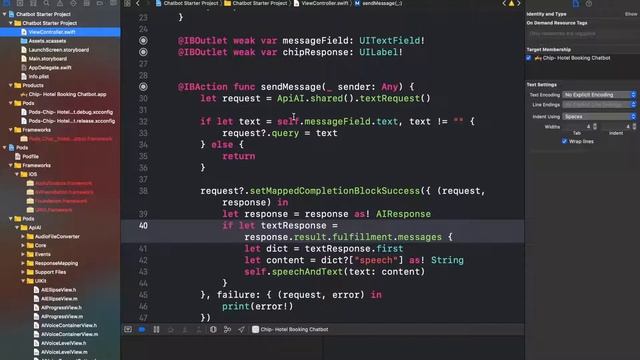640x360 pixels.
Task: Jump to next issue arrow
Action: click(x=519, y=3)
